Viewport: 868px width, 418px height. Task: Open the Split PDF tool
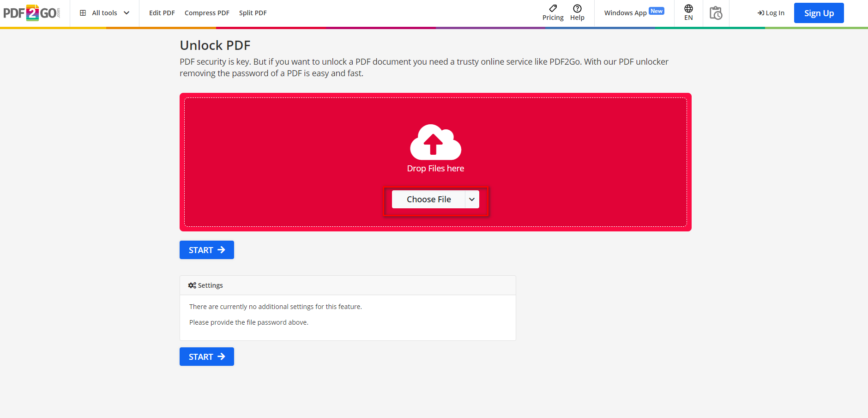253,13
